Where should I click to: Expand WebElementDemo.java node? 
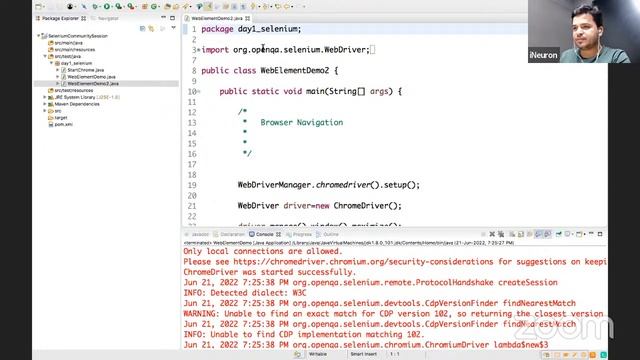58,77
